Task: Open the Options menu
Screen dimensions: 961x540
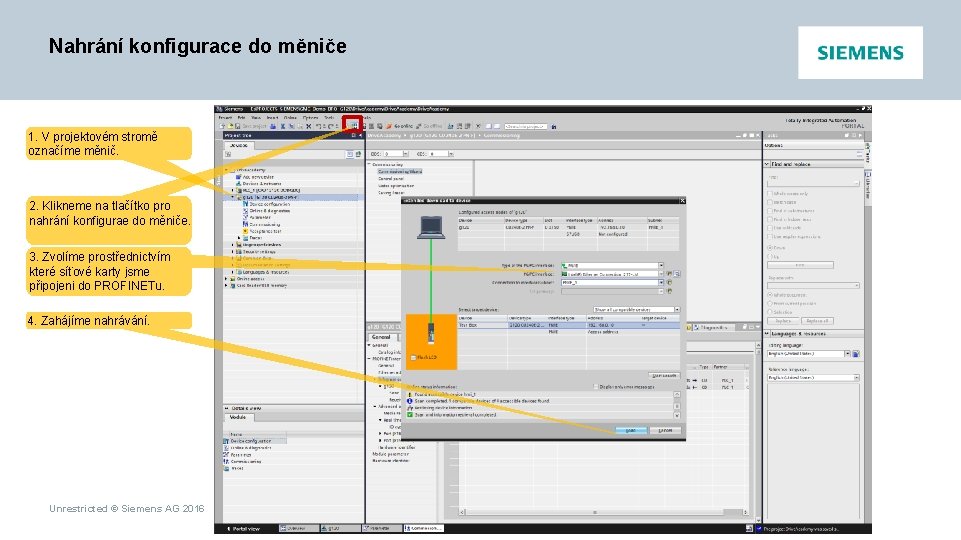Action: click(x=310, y=118)
